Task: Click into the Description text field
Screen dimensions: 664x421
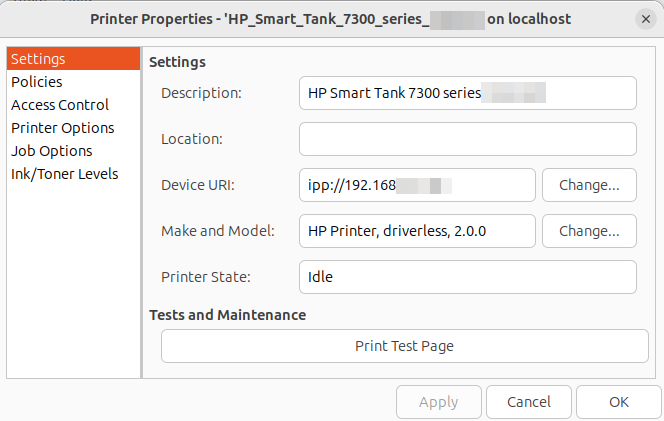Action: pos(467,93)
